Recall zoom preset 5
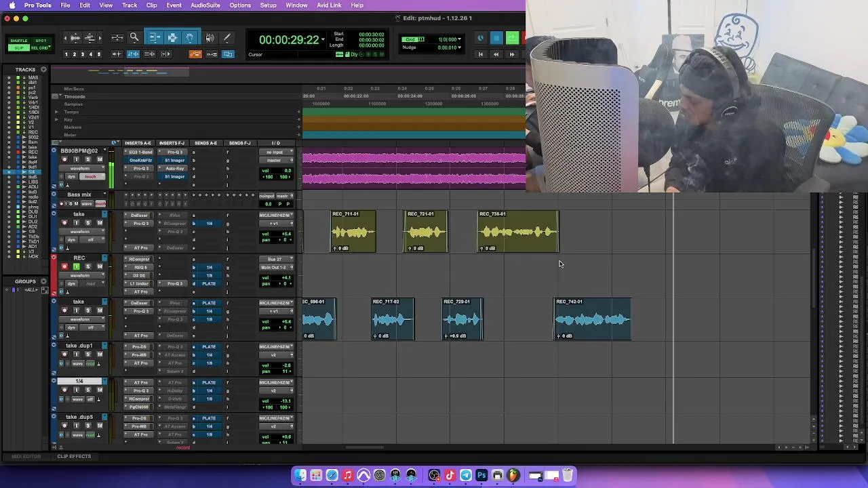Image resolution: width=868 pixels, height=488 pixels. click(98, 54)
